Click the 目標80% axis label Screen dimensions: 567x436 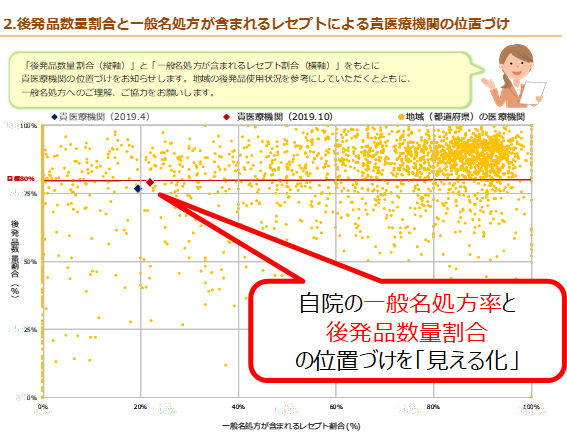tap(21, 179)
